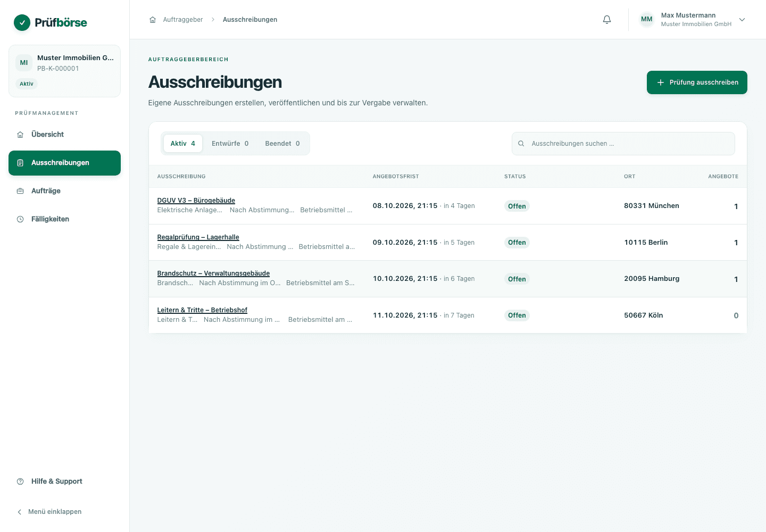Open notifications via the bell icon
Viewport: 766px width, 532px height.
coord(607,20)
